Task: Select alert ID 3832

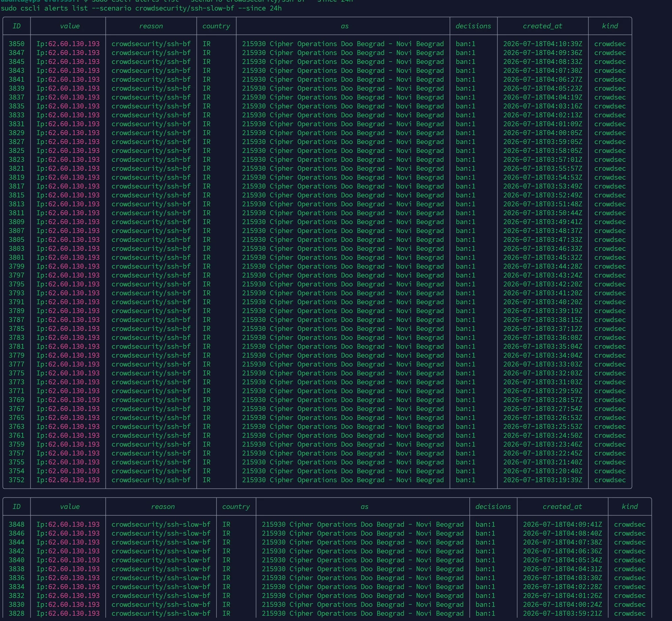Action: point(16,596)
